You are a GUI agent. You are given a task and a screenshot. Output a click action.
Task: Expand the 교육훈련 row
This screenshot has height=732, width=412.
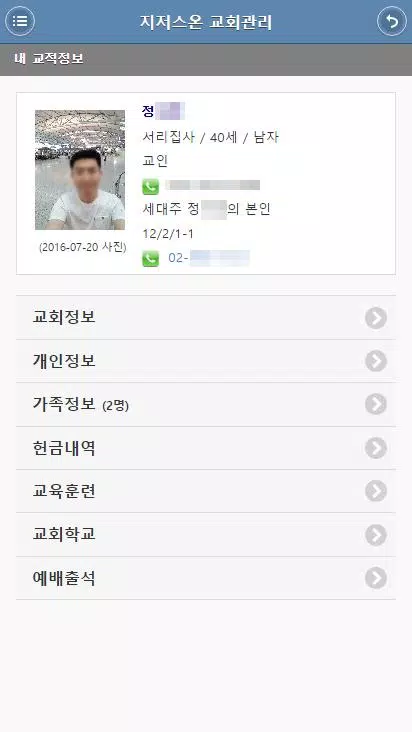click(206, 491)
